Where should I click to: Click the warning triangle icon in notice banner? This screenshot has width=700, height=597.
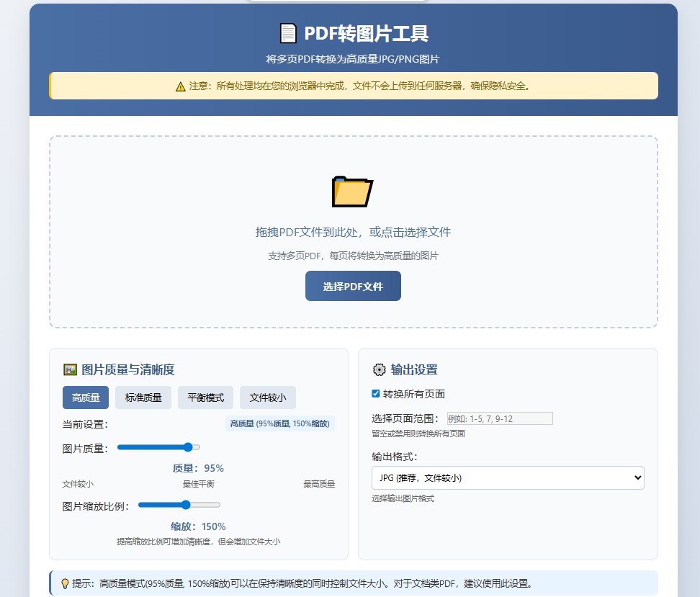click(x=180, y=86)
